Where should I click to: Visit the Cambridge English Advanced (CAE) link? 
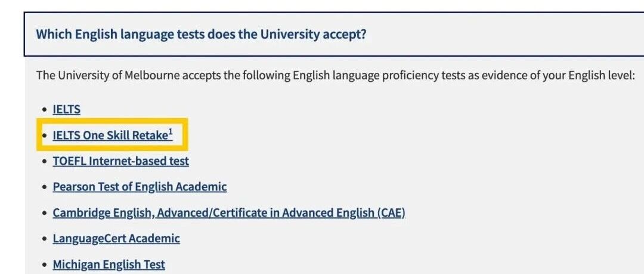tap(229, 213)
